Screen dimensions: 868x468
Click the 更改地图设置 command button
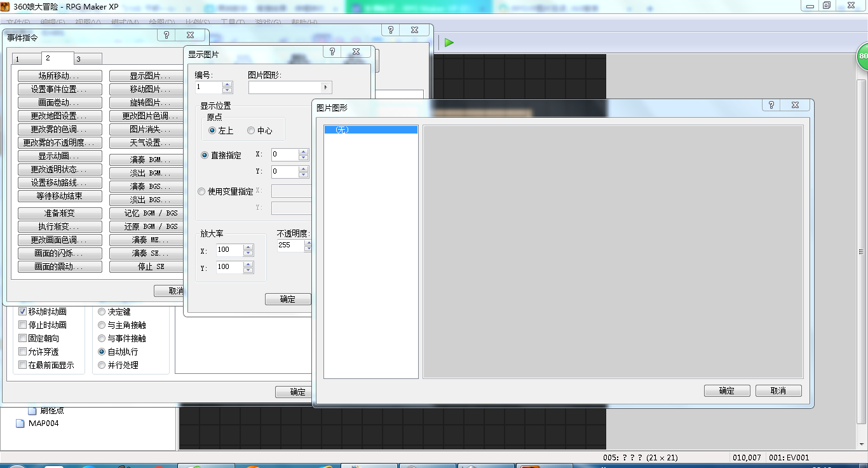pos(60,116)
